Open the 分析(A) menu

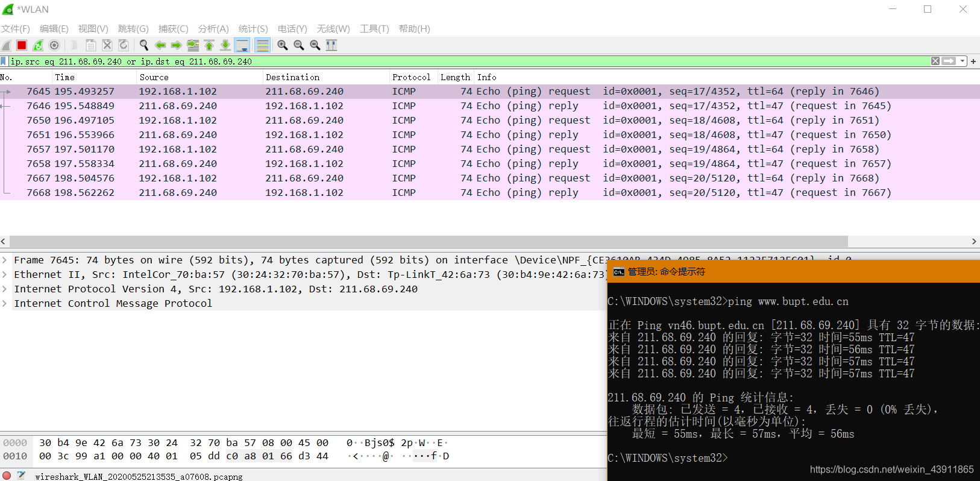point(213,29)
